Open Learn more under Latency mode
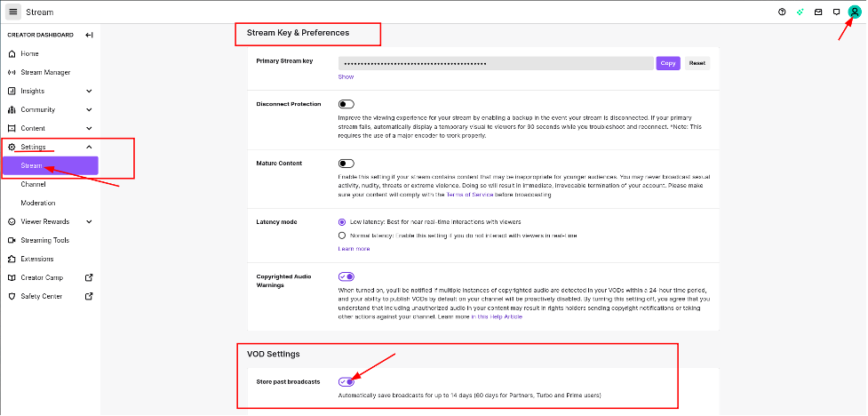This screenshot has height=416, width=868. tap(354, 249)
